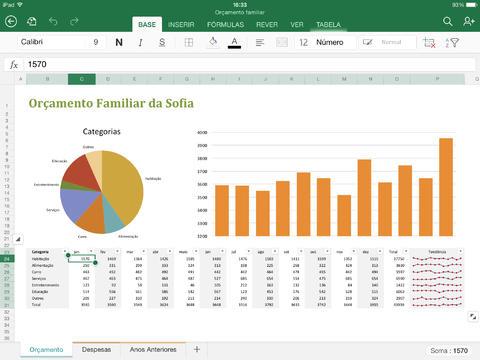Screen dimensions: 480x360
Task: Switch to the INSERIR tab
Action: 181,25
